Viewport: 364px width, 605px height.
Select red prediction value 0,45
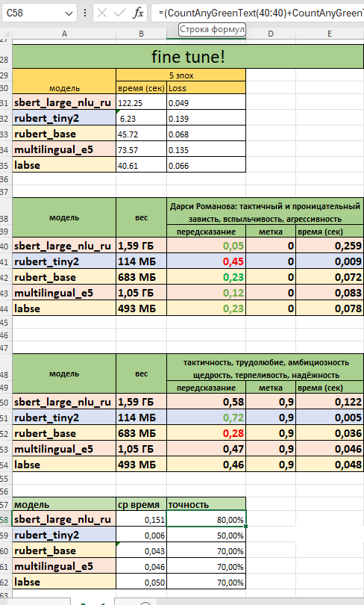pyautogui.click(x=206, y=261)
